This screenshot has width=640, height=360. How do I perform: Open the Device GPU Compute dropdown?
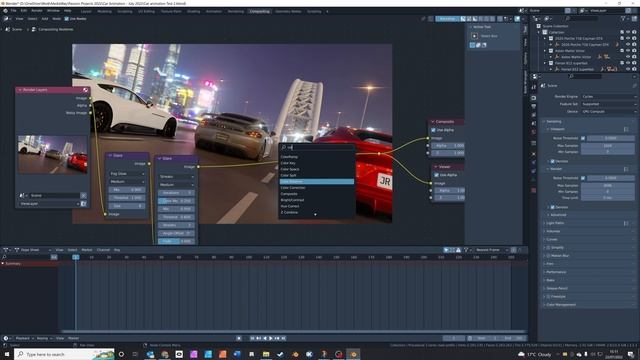point(609,111)
